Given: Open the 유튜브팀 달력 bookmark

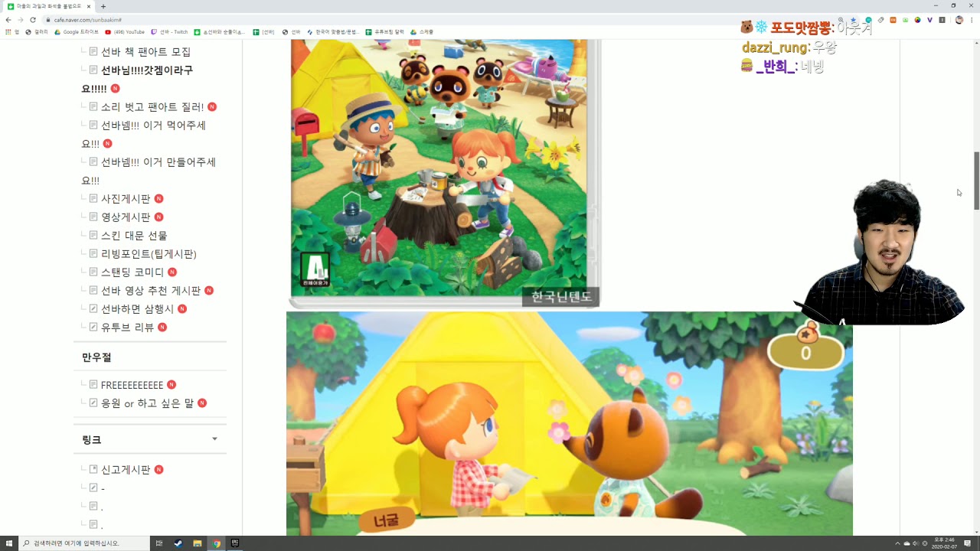Looking at the screenshot, I should (x=384, y=32).
